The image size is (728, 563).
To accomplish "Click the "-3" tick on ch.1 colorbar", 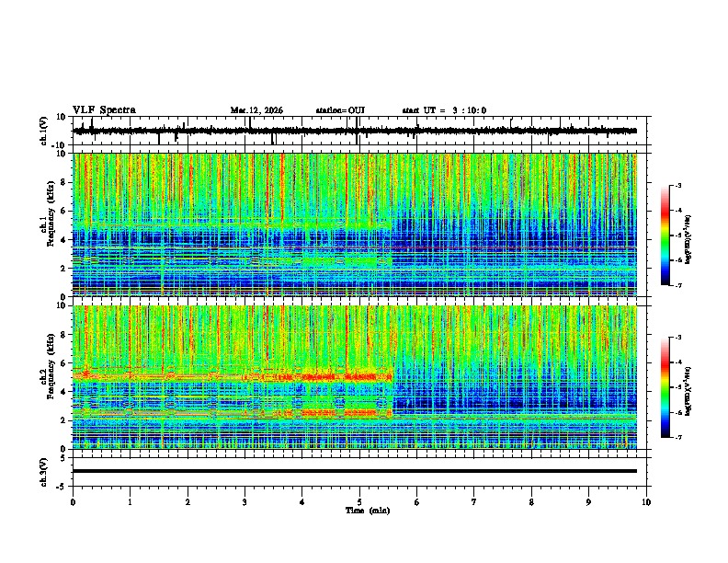I will coord(678,185).
